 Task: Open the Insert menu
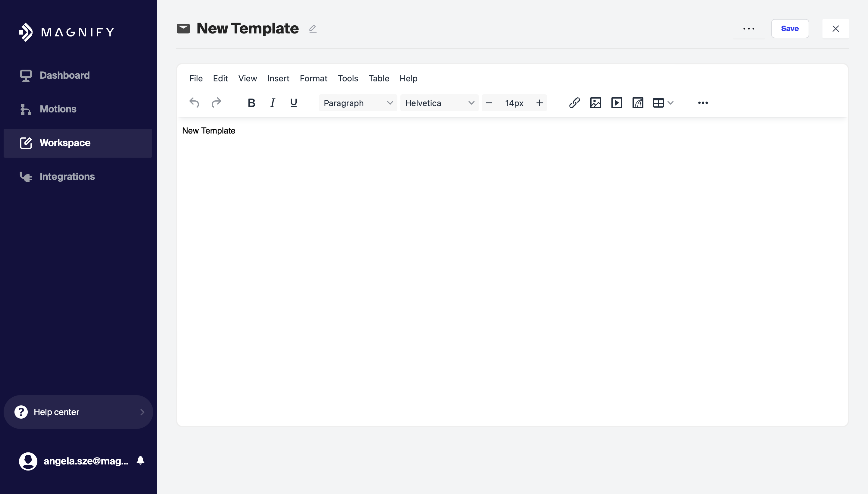tap(278, 78)
